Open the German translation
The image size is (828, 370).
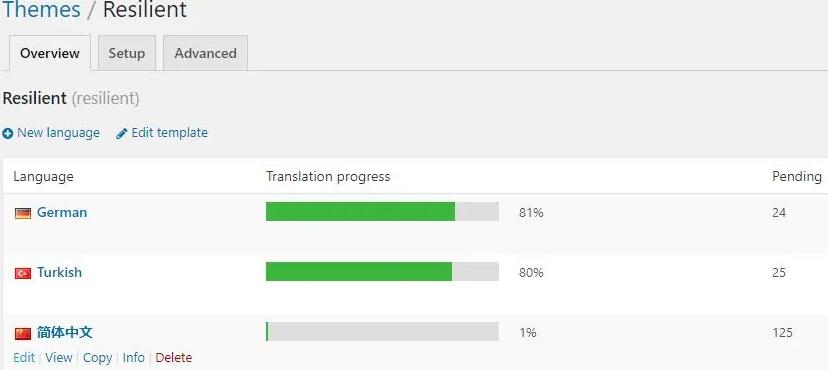[62, 213]
